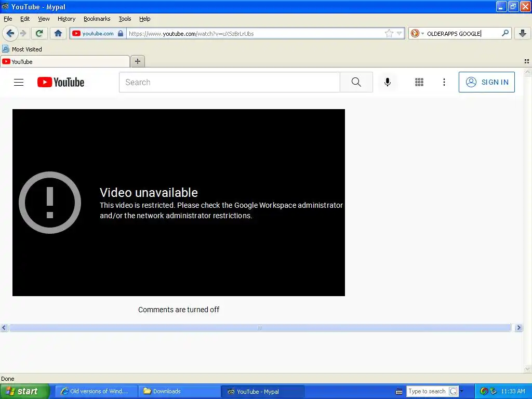Open the YouTube apps grid
The width and height of the screenshot is (532, 399).
point(419,82)
